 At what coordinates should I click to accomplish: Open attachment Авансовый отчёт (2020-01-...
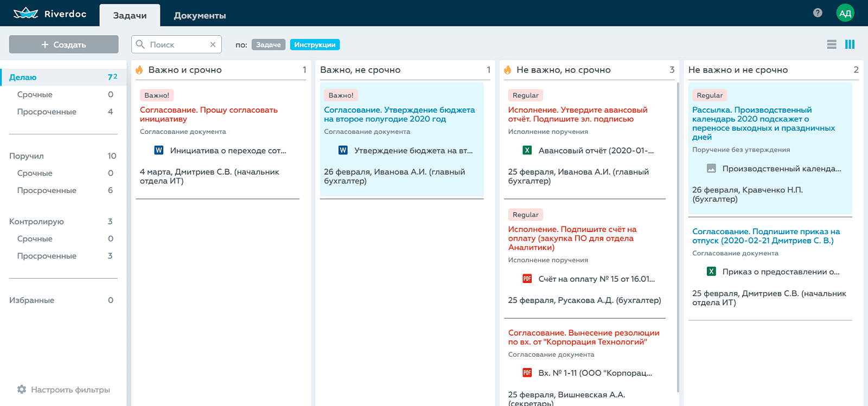click(596, 150)
